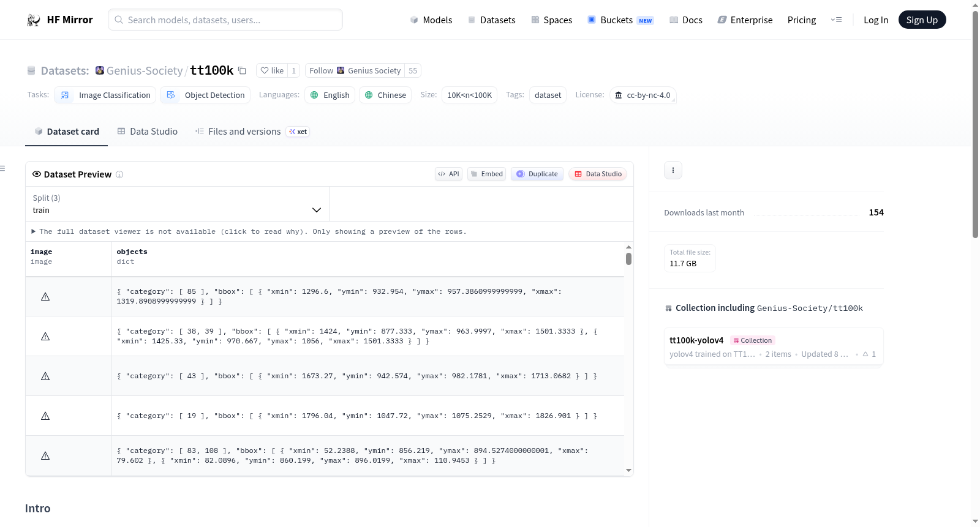Click the warning icon in the category 19 row
The height and width of the screenshot is (527, 980).
click(x=45, y=416)
